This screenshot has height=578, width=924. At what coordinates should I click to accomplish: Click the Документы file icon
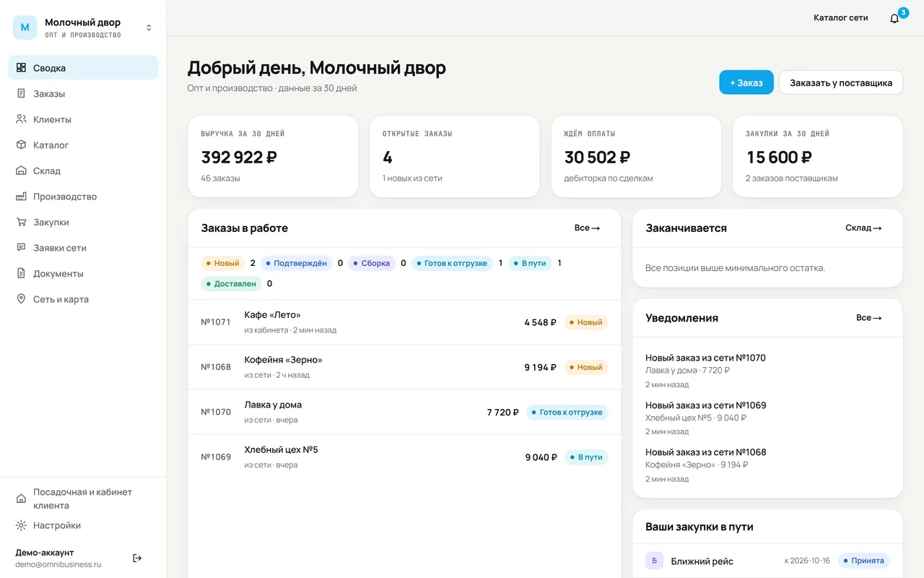coord(21,273)
